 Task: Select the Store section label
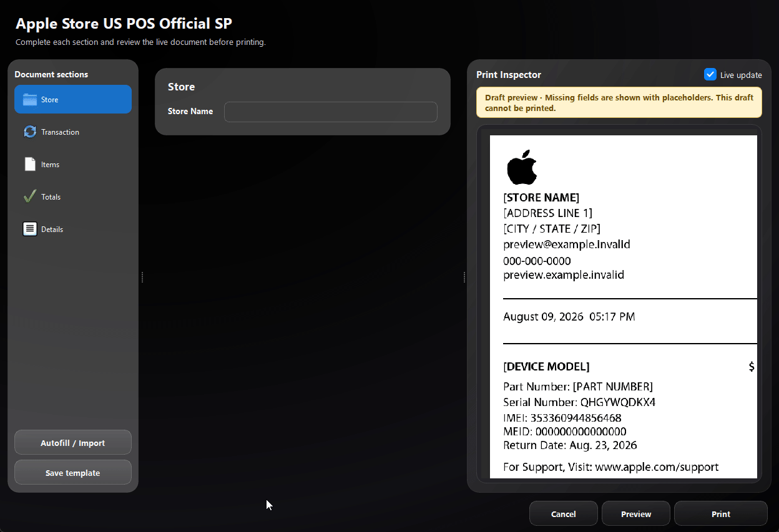tap(50, 100)
